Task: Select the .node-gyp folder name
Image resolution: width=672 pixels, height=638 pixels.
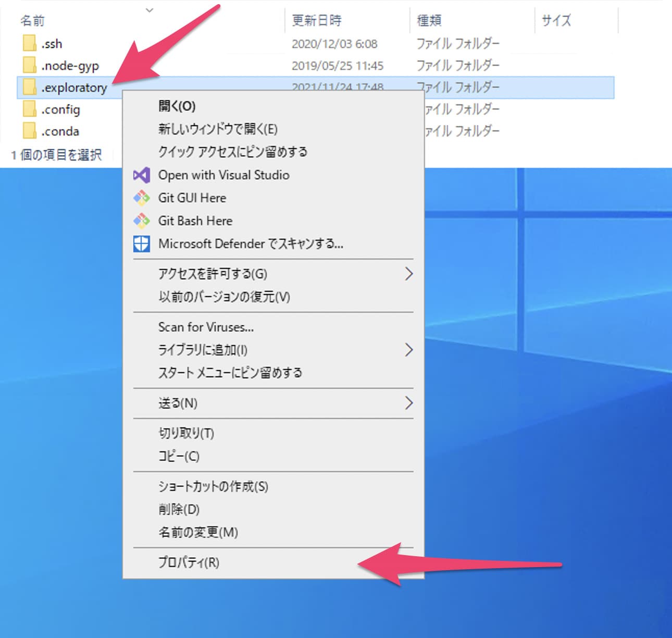Action: pyautogui.click(x=70, y=66)
